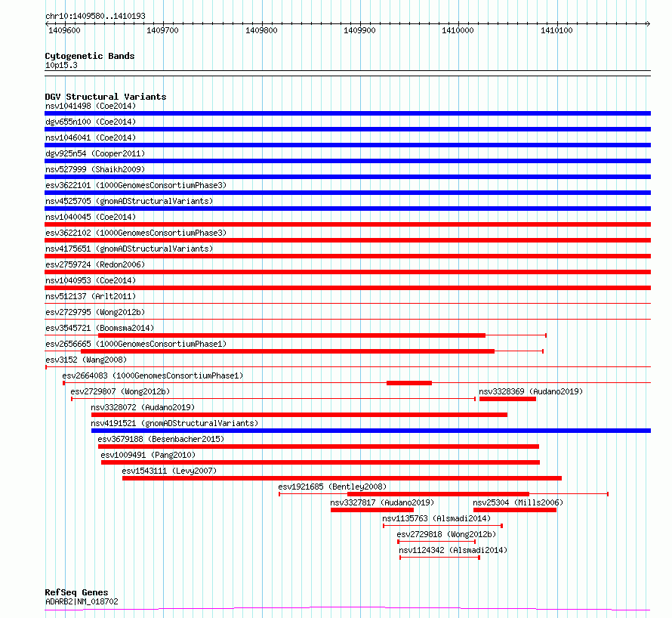Click the Cytogenetic Bands track title
This screenshot has width=672, height=618.
coord(90,56)
